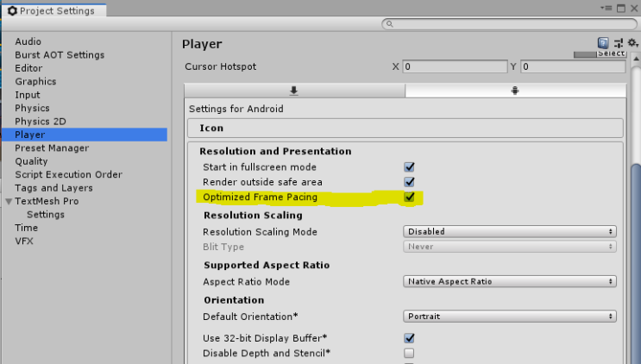Select Editor settings category
Screen dimensions: 641x364
pyautogui.click(x=28, y=68)
